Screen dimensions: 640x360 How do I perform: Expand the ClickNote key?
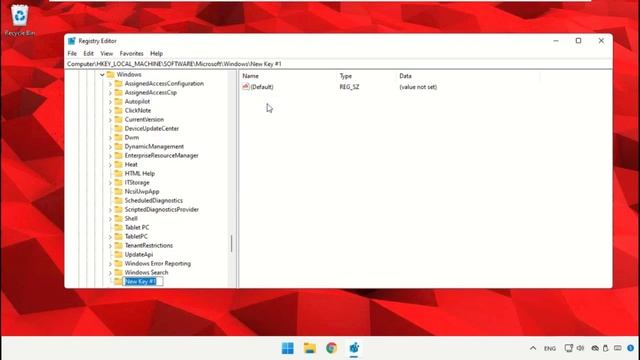(110, 111)
